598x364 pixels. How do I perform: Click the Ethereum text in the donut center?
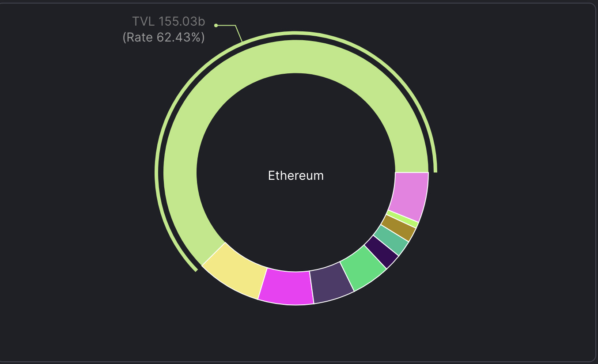[x=296, y=176]
